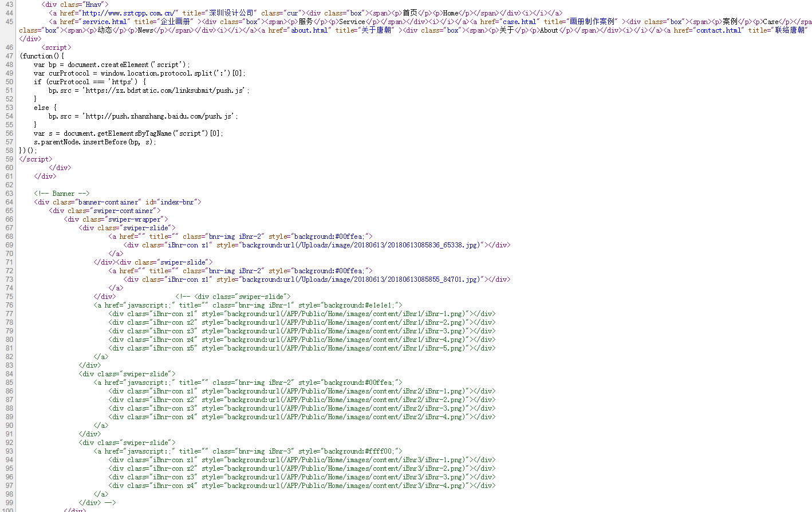
Task: Click the https://zz.bdstatic.com/linksubmit/push.js string
Action: pyautogui.click(x=165, y=90)
